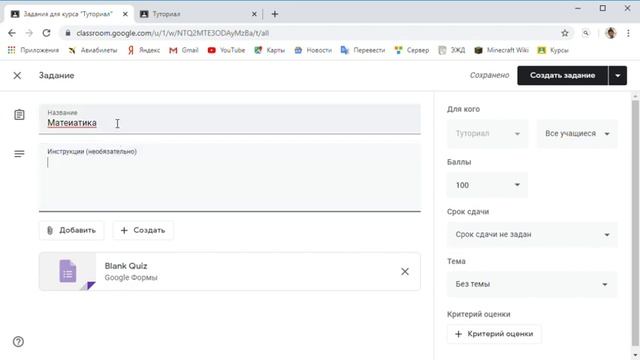Click the Название title field
Viewport: 640px width, 360px height.
[230, 119]
